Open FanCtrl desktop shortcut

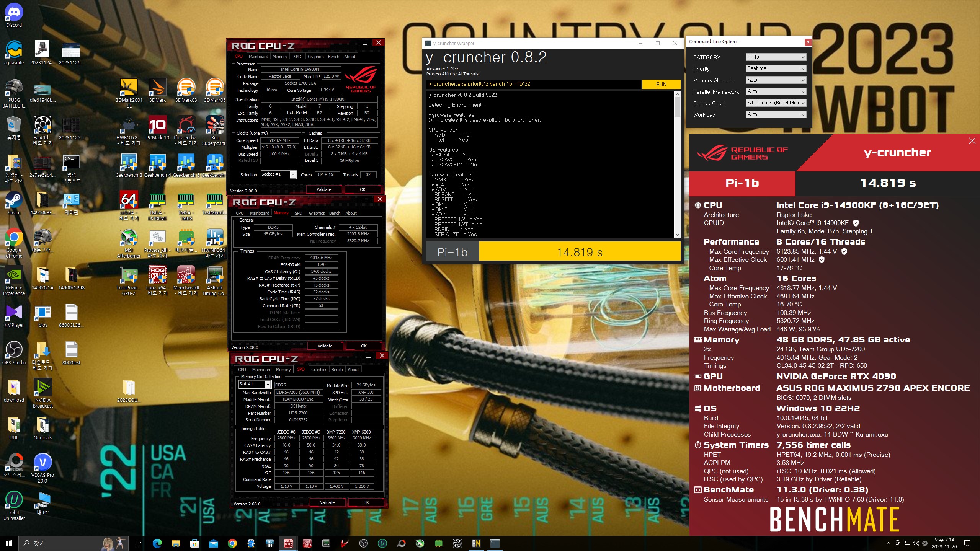43,130
